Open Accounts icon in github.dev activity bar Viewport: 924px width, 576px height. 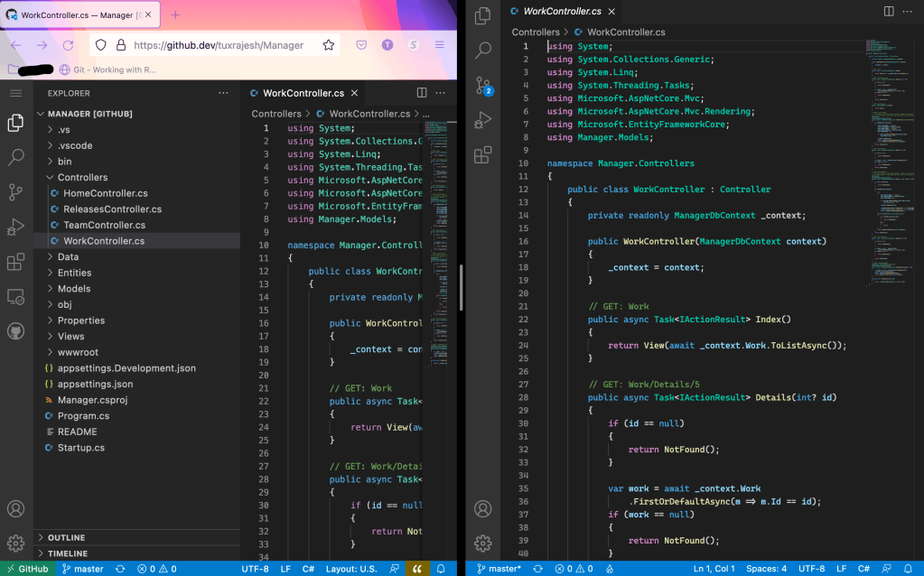[15, 509]
